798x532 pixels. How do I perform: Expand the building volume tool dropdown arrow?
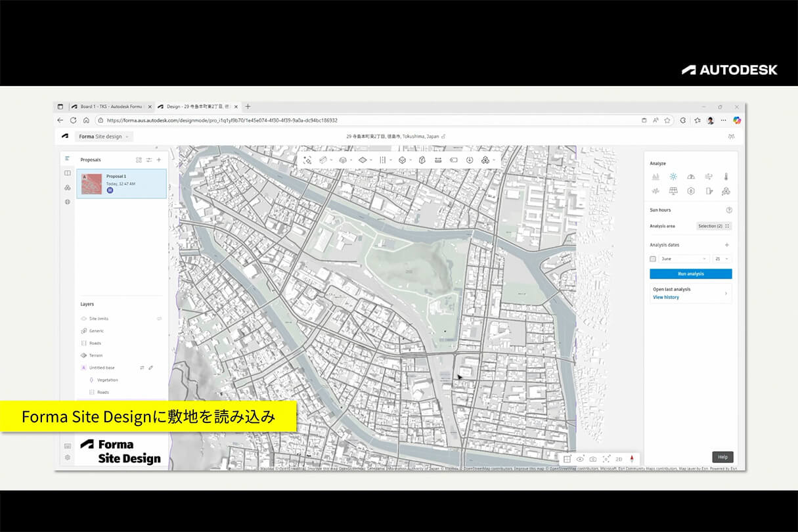(351, 160)
